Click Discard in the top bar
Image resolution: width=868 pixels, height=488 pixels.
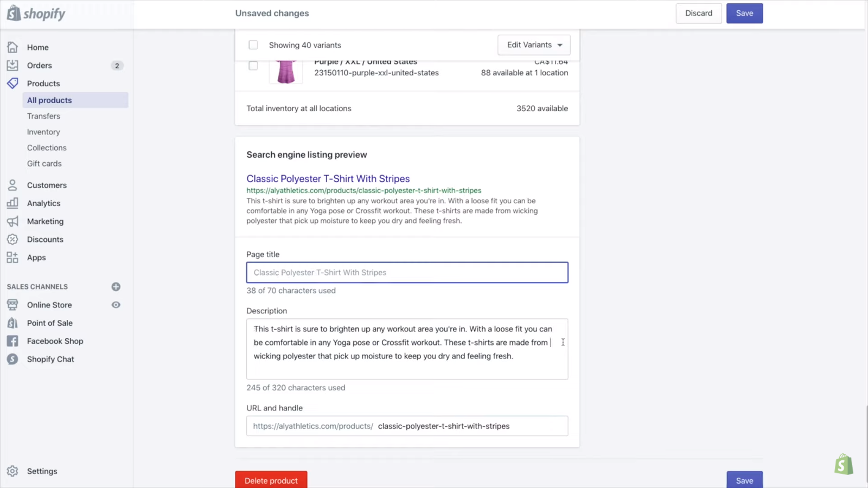point(698,14)
